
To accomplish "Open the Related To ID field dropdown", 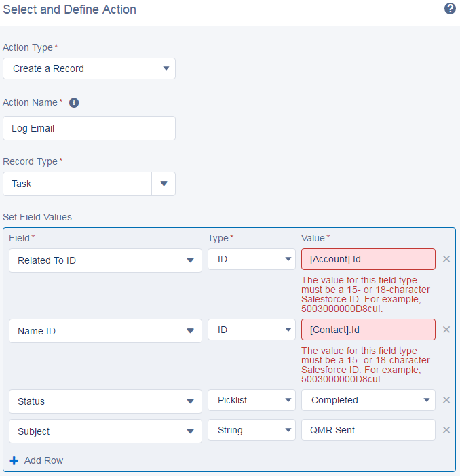I will click(190, 260).
